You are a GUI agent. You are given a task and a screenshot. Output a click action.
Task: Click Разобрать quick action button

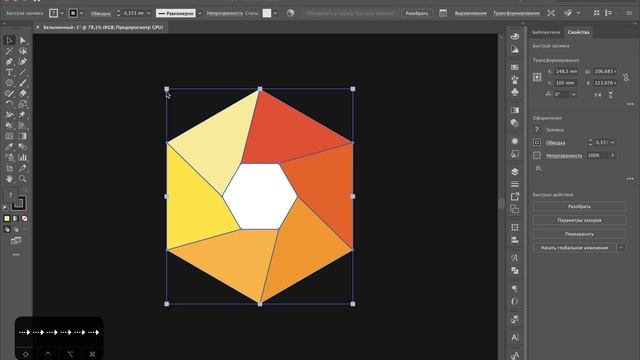pos(579,207)
